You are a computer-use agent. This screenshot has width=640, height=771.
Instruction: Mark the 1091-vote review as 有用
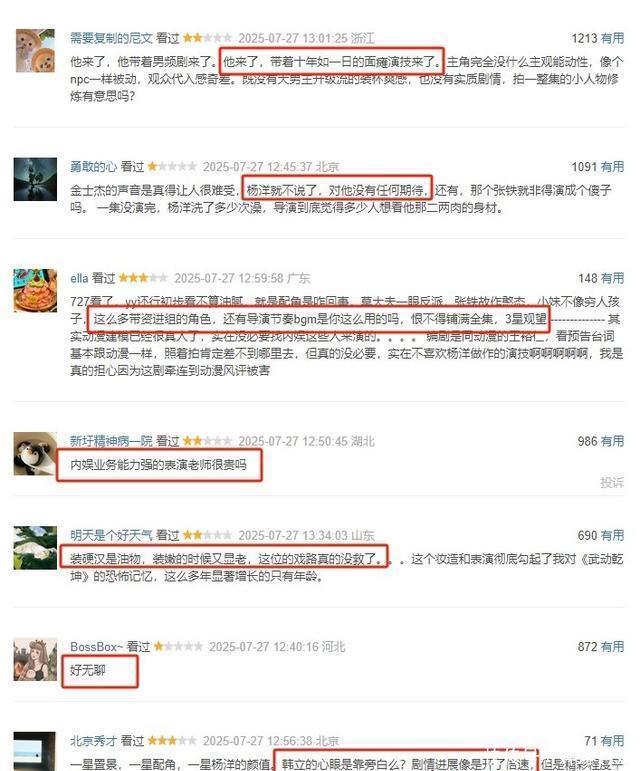tap(612, 167)
